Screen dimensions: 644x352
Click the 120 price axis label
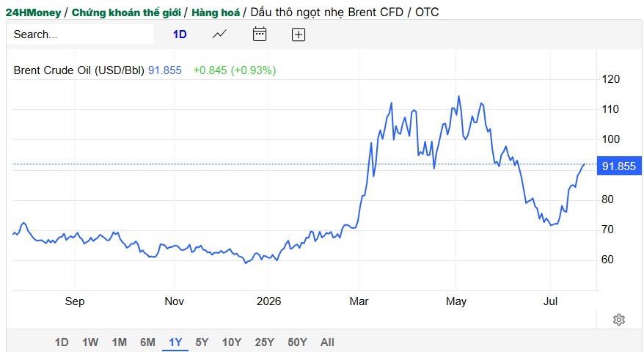point(611,79)
